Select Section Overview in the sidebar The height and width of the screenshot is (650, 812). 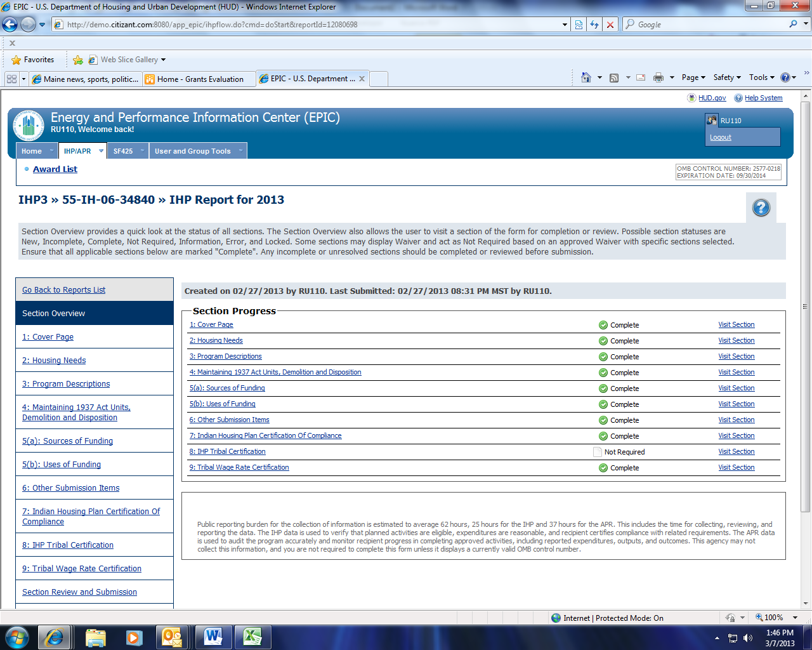tap(95, 314)
